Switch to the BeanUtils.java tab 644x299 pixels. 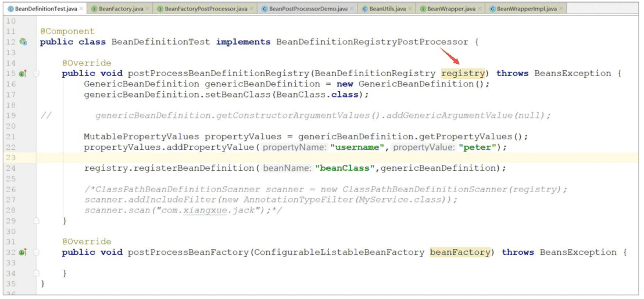pos(386,9)
